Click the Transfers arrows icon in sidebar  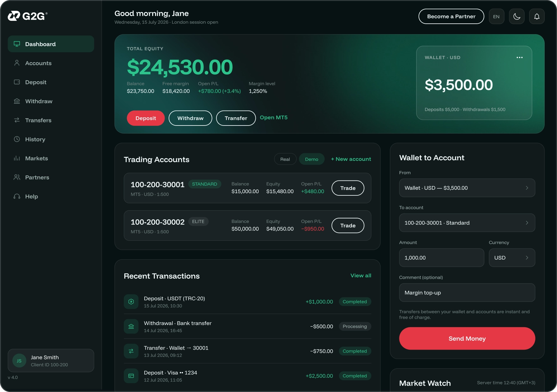17,120
